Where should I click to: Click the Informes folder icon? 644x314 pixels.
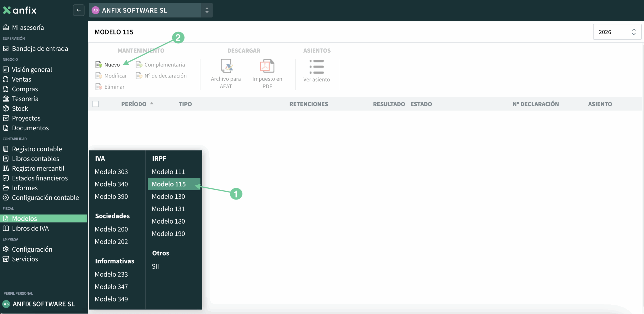tap(6, 188)
